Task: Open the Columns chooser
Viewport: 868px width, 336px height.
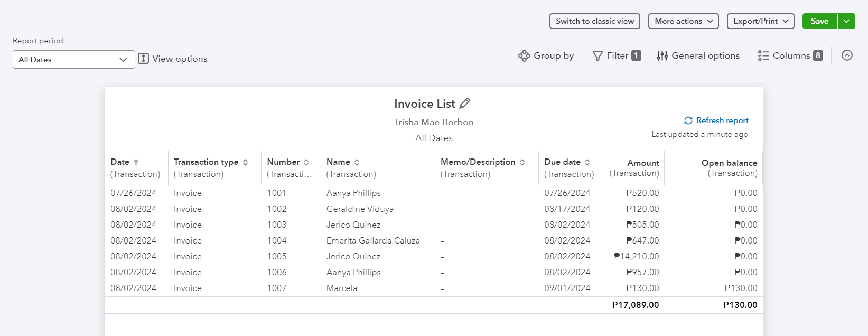Action: 790,55
